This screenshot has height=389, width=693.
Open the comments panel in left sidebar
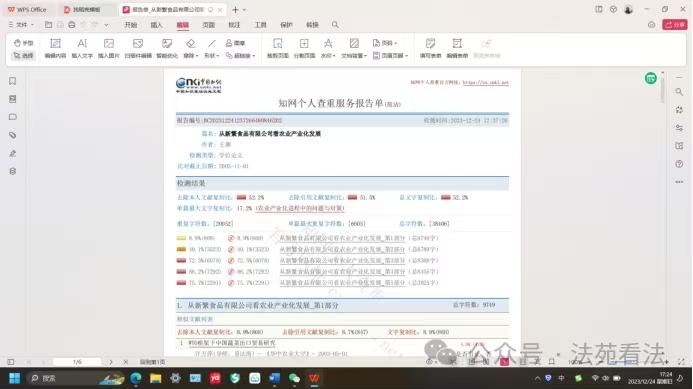[12, 117]
